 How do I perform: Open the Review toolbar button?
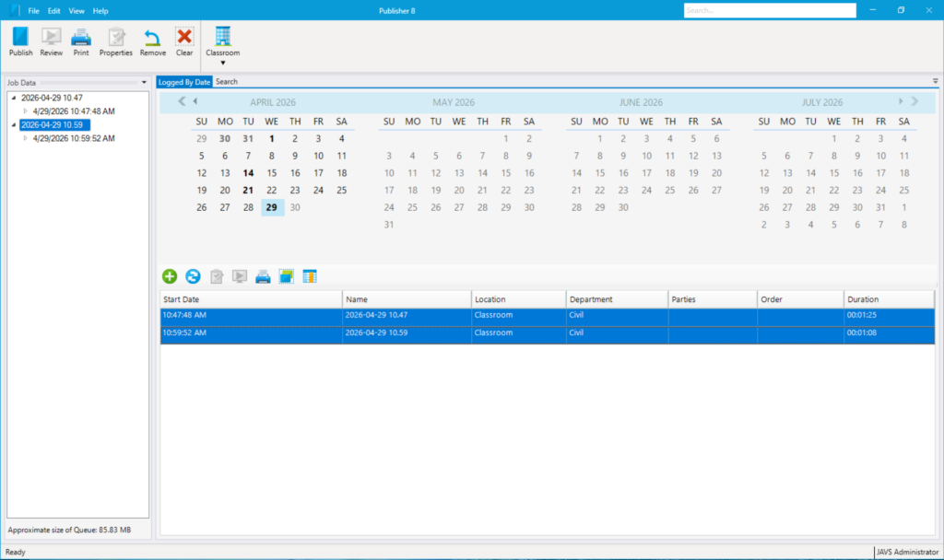click(52, 41)
